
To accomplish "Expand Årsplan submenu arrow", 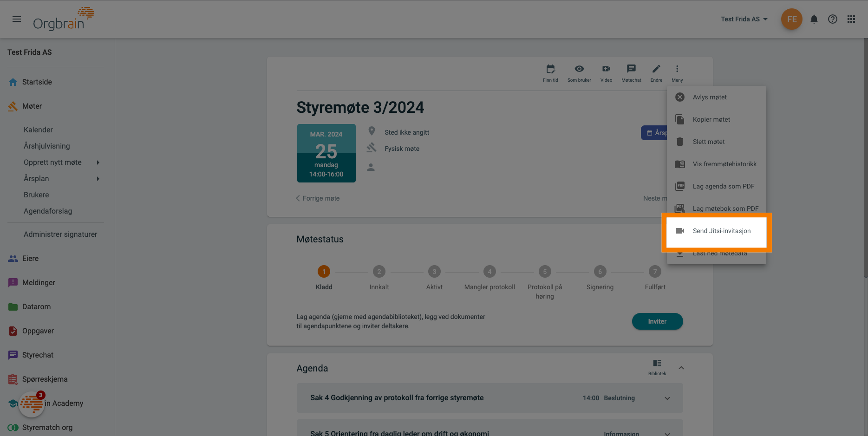I will point(98,178).
